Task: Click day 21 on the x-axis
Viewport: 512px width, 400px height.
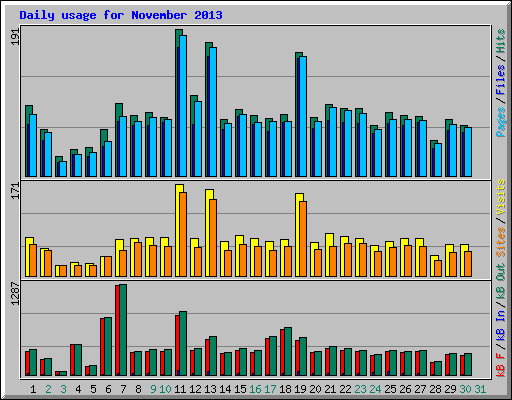Action: [x=330, y=389]
